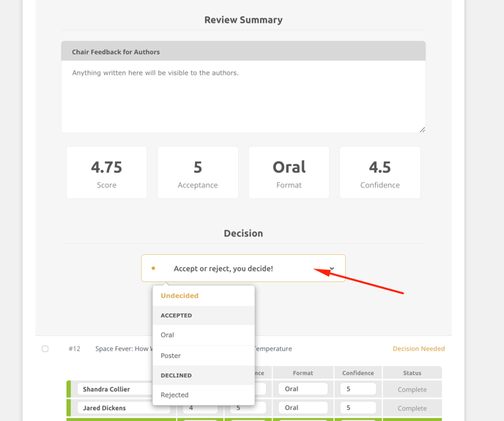Image resolution: width=504 pixels, height=421 pixels.
Task: Tick the checkbox for submission #12
Action: point(45,349)
